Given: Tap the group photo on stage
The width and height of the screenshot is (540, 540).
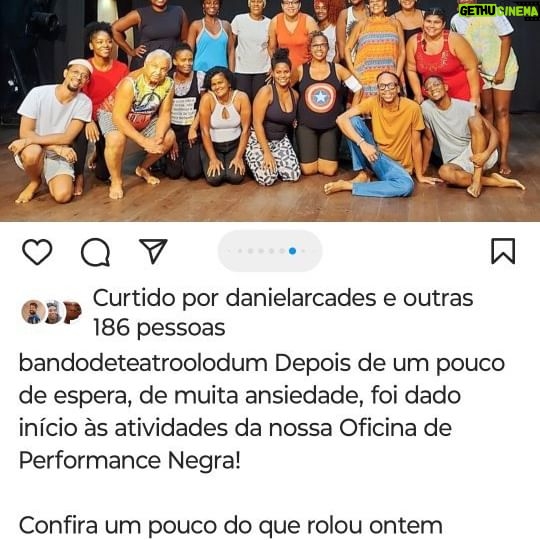Looking at the screenshot, I should (x=270, y=110).
